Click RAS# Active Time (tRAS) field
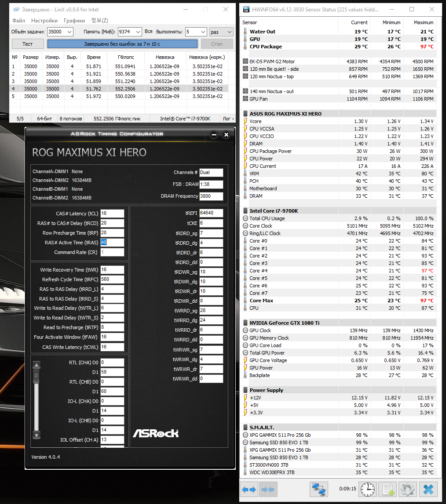Image resolution: width=446 pixels, height=504 pixels. coord(112,243)
